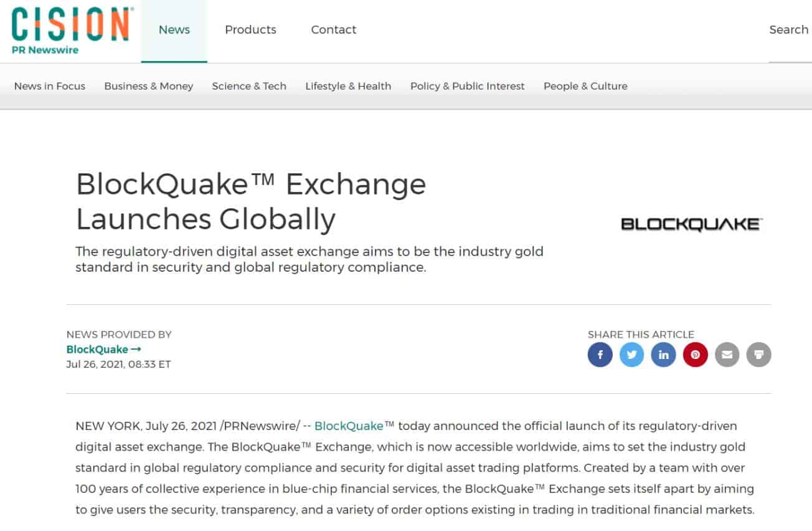
Task: Expand Business & Money category
Action: click(x=149, y=86)
